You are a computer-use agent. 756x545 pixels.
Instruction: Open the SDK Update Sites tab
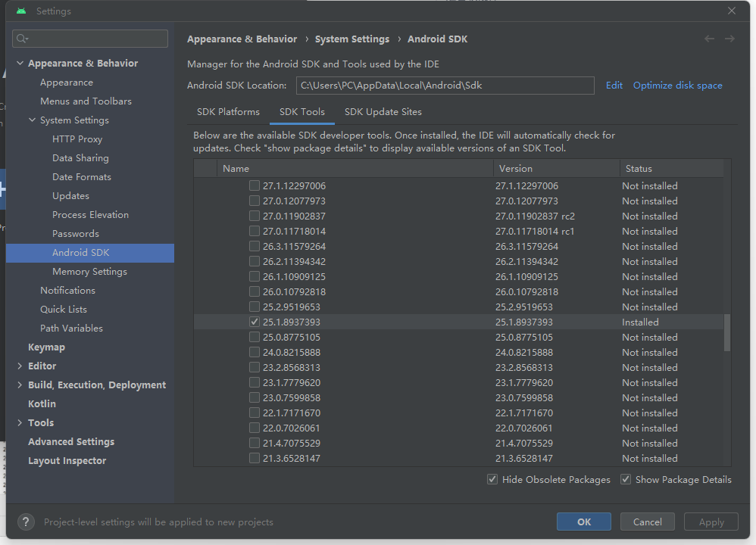383,112
